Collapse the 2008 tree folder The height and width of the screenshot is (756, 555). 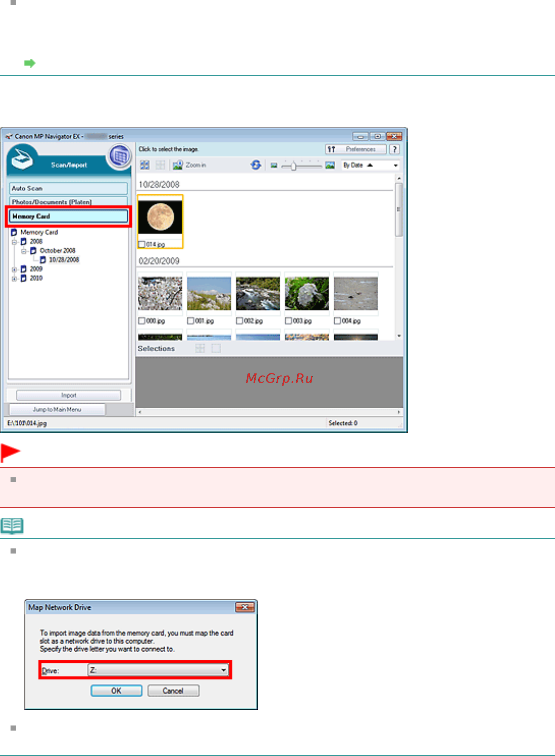[14, 242]
